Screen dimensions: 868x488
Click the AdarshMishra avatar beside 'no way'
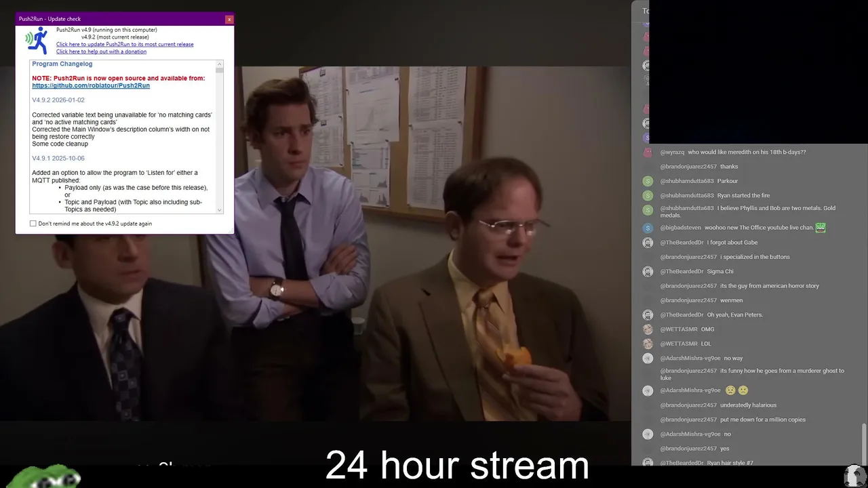648,359
